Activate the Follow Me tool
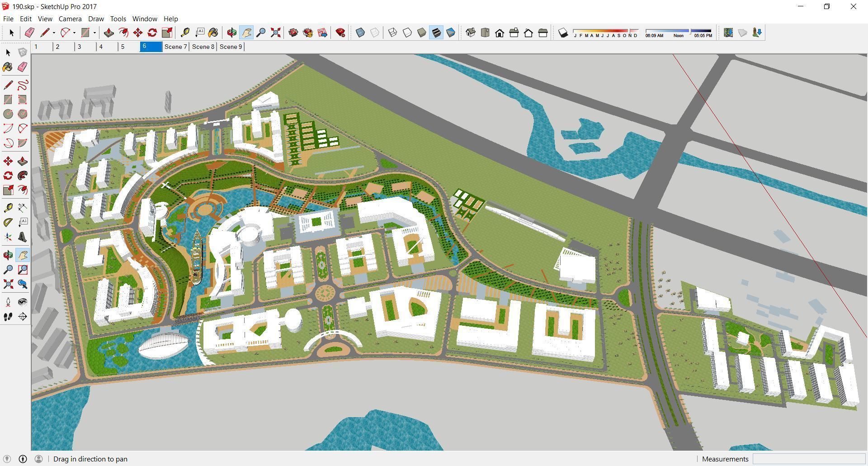The height and width of the screenshot is (466, 868). point(22,176)
